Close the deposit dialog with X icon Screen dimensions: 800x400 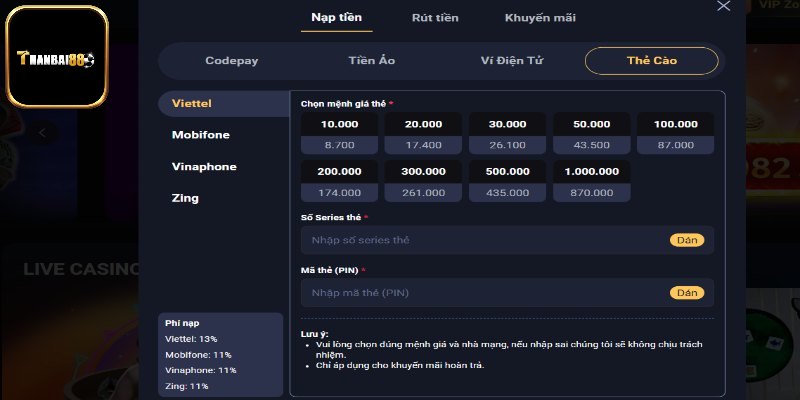click(x=723, y=6)
